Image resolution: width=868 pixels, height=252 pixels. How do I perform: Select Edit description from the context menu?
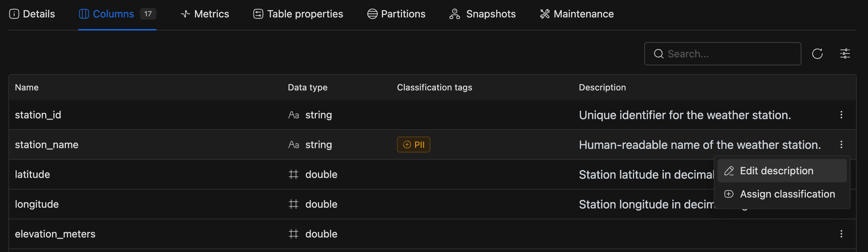coord(776,171)
